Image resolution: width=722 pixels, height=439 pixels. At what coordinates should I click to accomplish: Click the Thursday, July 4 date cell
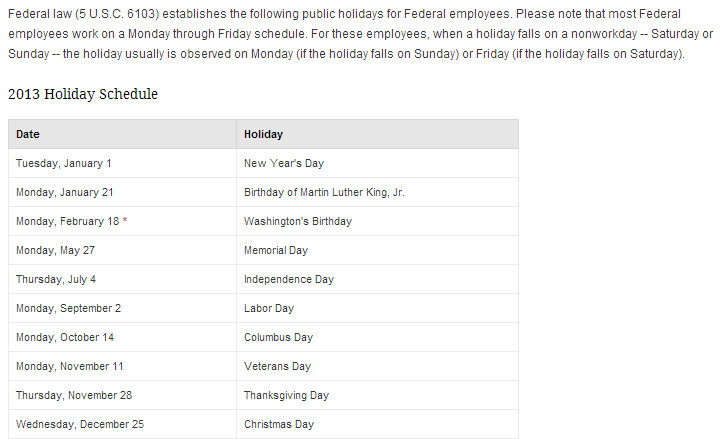56,279
